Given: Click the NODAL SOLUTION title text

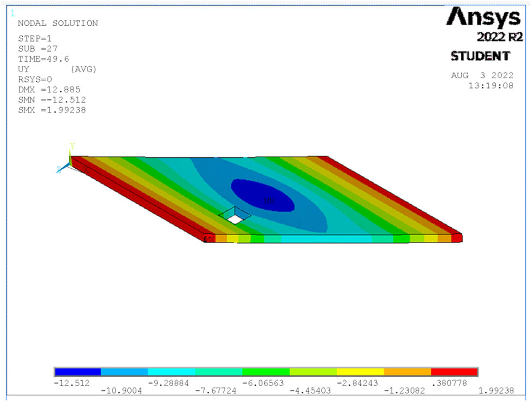Looking at the screenshot, I should point(58,23).
